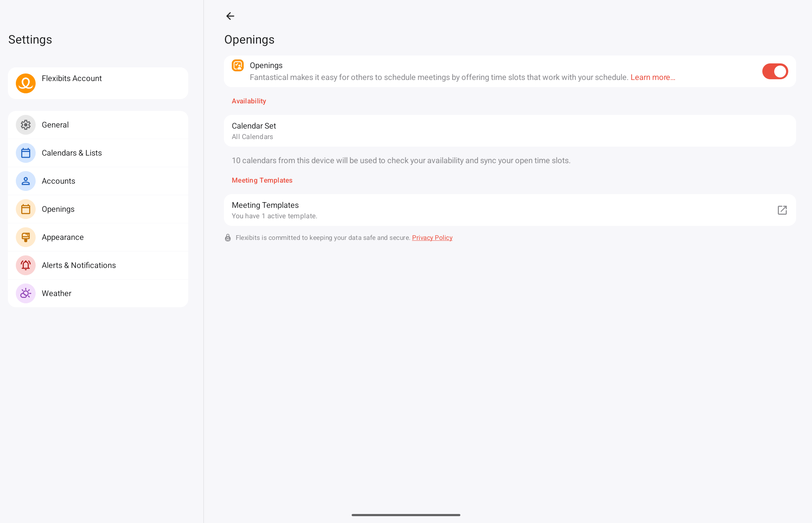Click the orange Openings feature icon
The image size is (812, 523).
click(x=238, y=66)
